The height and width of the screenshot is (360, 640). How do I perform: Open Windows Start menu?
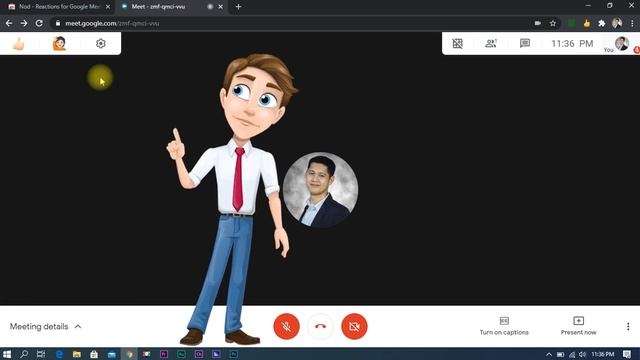click(7, 354)
